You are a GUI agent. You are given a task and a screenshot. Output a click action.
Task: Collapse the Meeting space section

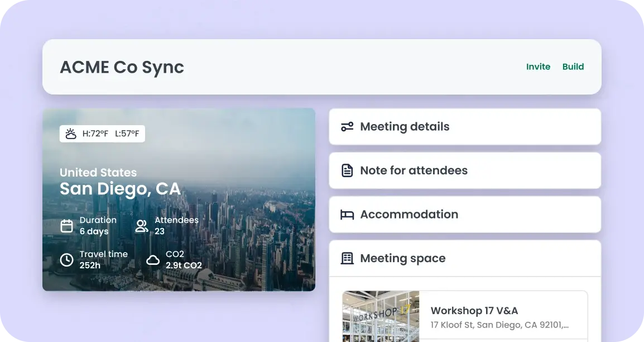coord(464,258)
